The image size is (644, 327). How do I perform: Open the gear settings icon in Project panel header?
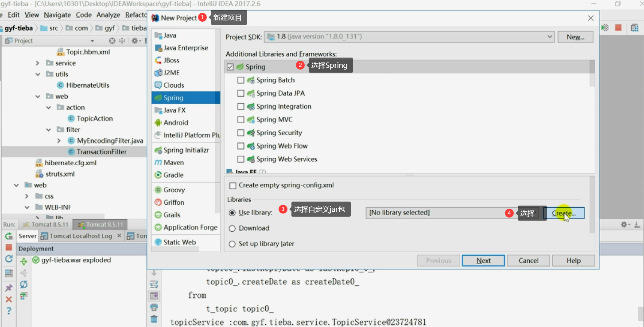point(136,41)
